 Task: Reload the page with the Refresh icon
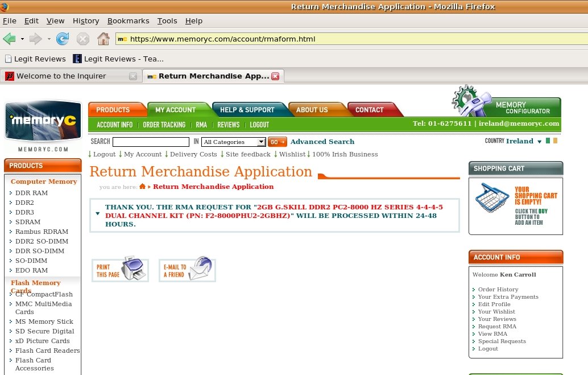pos(62,39)
